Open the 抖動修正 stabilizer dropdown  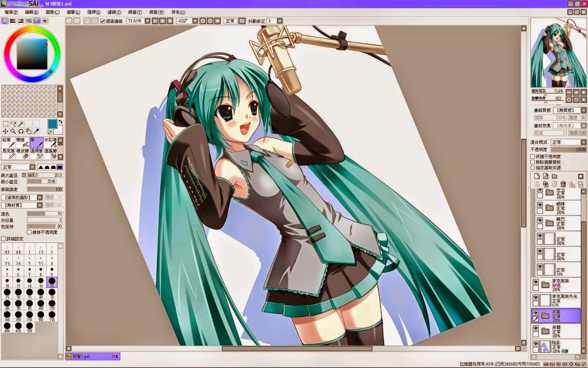tap(280, 21)
